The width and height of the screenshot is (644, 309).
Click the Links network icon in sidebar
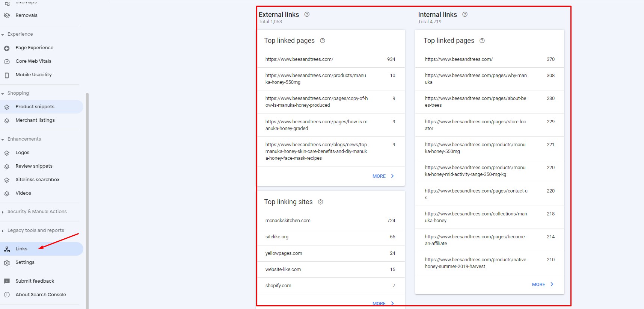(7, 249)
